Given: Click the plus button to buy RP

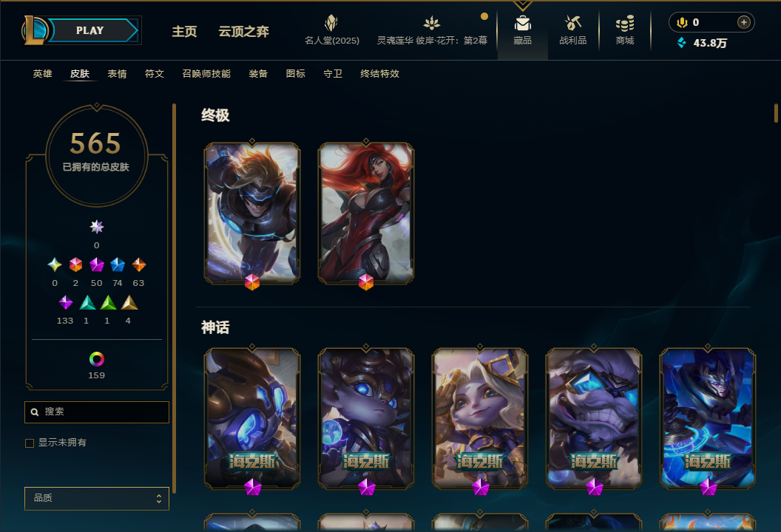Looking at the screenshot, I should [x=743, y=22].
